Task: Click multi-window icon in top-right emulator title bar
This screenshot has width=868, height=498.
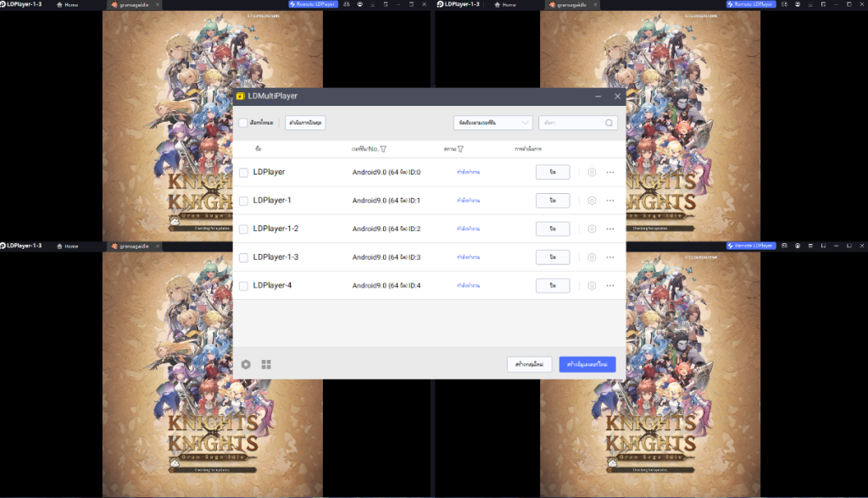Action: point(824,4)
